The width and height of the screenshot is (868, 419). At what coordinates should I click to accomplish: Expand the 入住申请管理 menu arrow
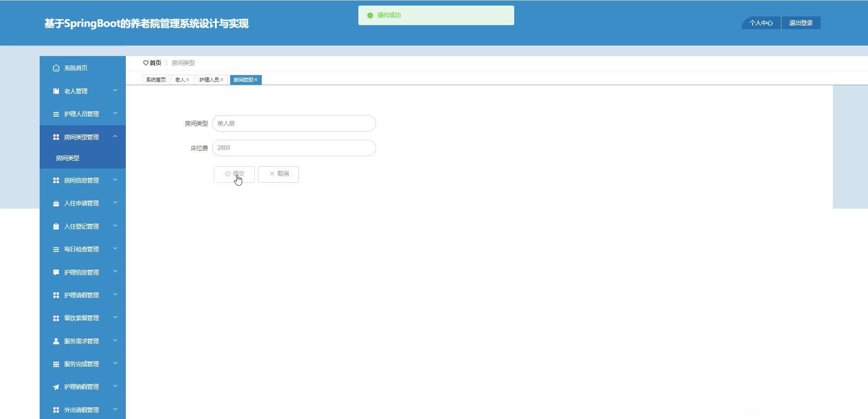(115, 203)
